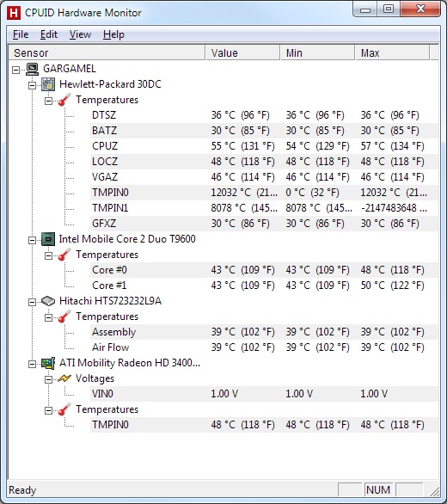Collapse the Intel Mobile Core 2 Duo T9600 node

(x=32, y=240)
